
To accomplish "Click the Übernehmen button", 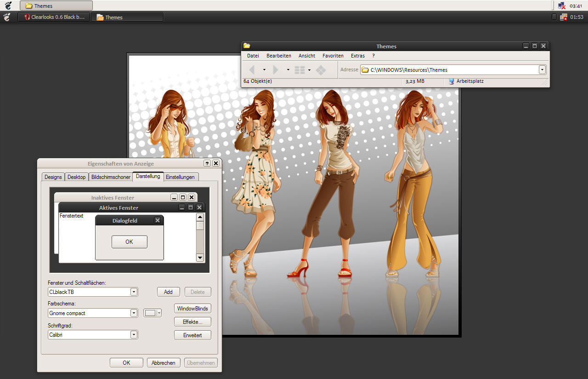I will [201, 362].
